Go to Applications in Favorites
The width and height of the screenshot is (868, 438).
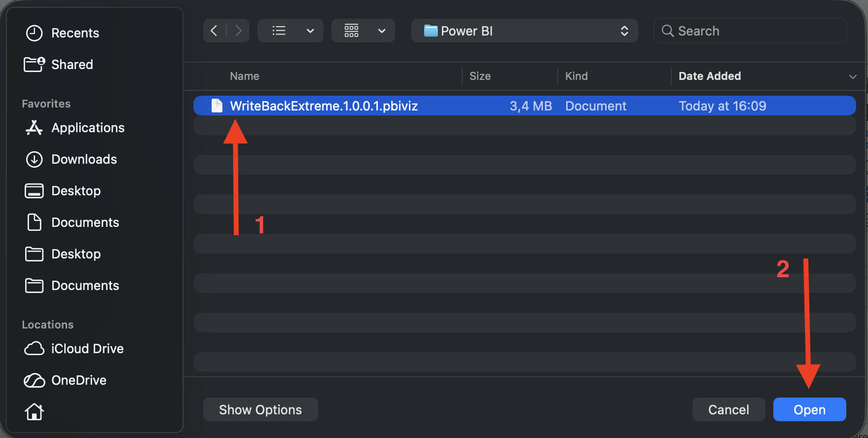pos(88,128)
